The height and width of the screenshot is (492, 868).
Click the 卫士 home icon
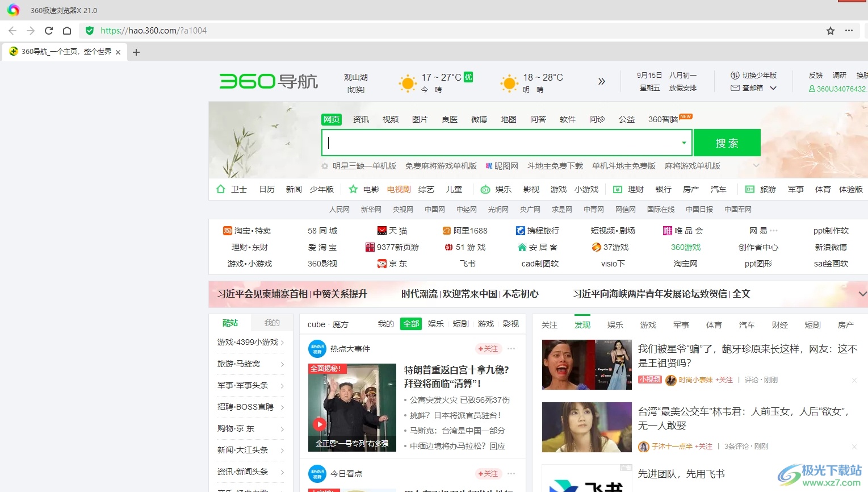221,189
